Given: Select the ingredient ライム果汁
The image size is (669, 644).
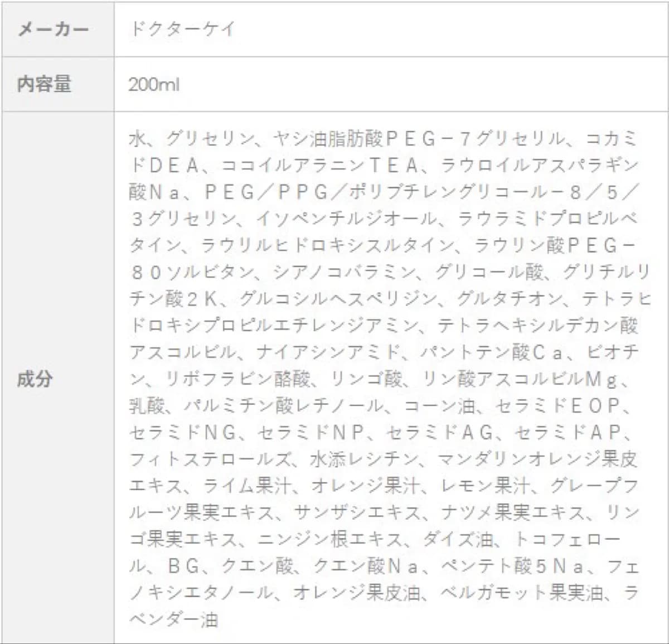Looking at the screenshot, I should click(246, 486).
